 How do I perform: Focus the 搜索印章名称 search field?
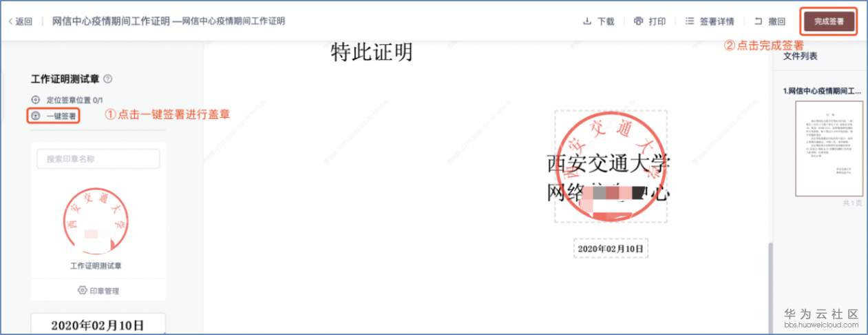[98, 159]
